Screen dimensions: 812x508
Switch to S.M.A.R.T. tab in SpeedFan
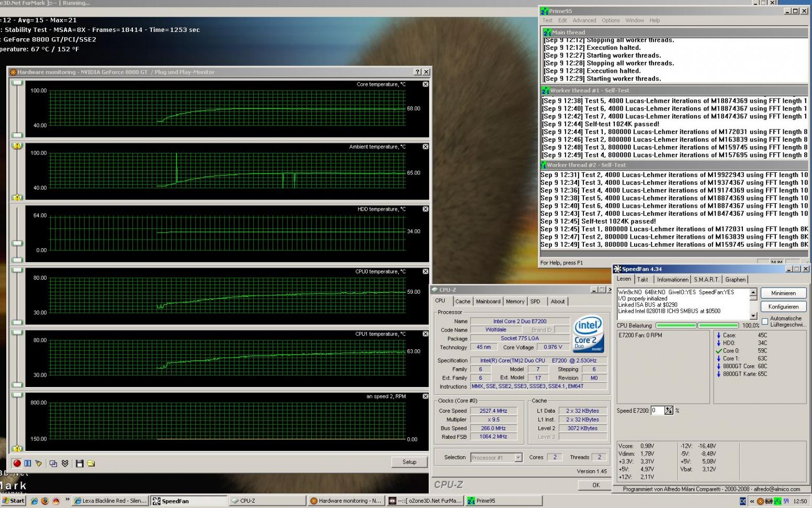coord(706,280)
